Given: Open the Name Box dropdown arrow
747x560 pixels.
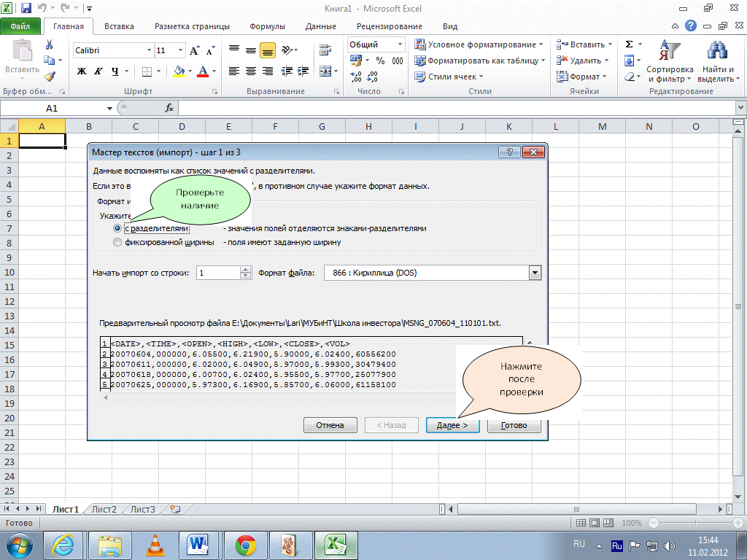Looking at the screenshot, I should 109,109.
